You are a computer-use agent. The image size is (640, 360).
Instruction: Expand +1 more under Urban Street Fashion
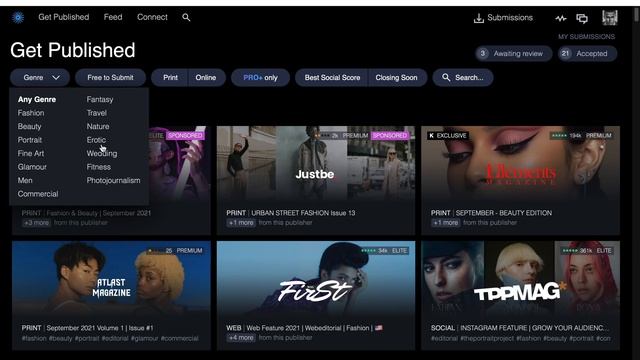pos(241,222)
